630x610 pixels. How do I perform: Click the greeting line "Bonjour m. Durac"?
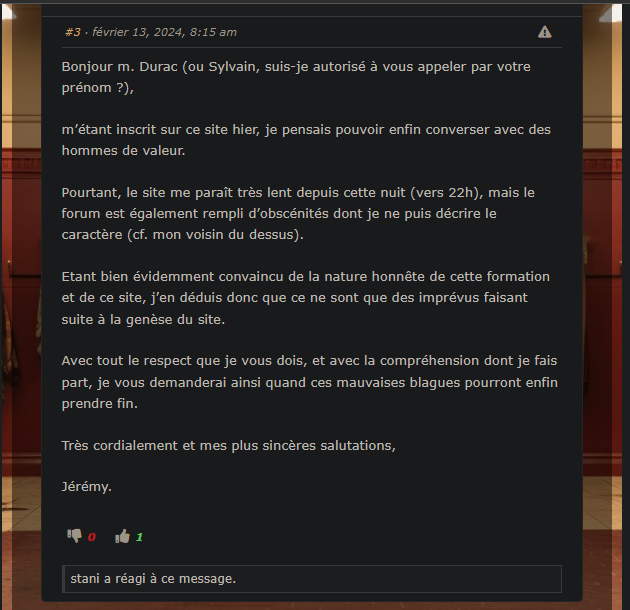tap(120, 67)
